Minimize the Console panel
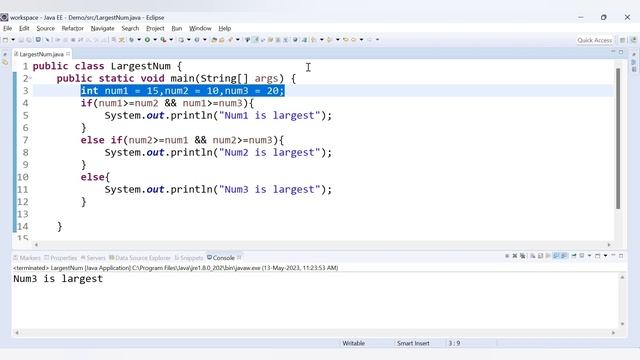Screen dimensions: 640x360 pyautogui.click(x=613, y=256)
